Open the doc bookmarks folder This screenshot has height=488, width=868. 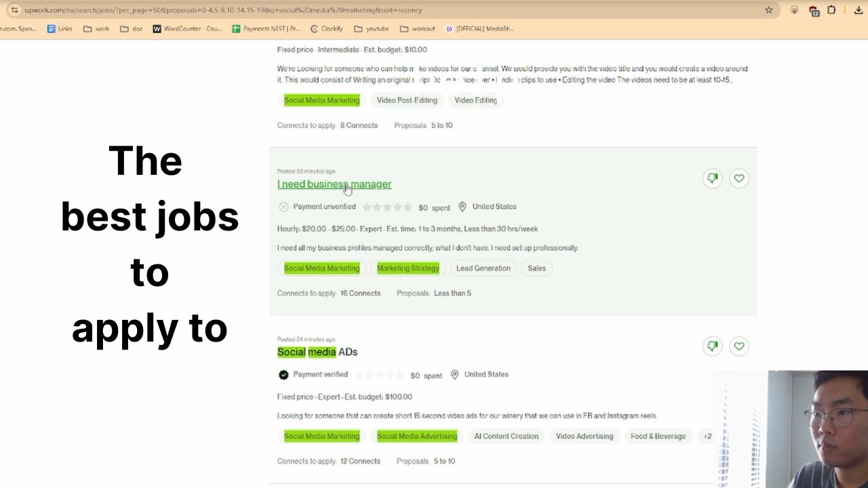coord(132,29)
